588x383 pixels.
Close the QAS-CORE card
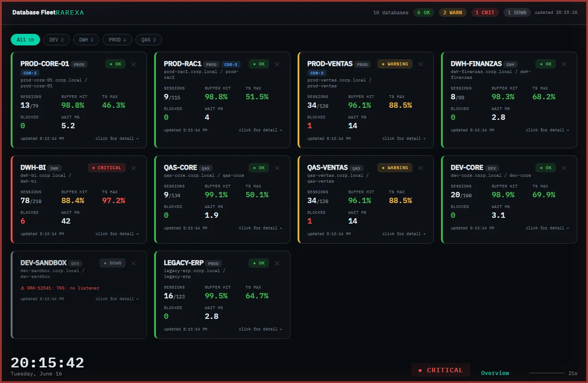coord(277,168)
